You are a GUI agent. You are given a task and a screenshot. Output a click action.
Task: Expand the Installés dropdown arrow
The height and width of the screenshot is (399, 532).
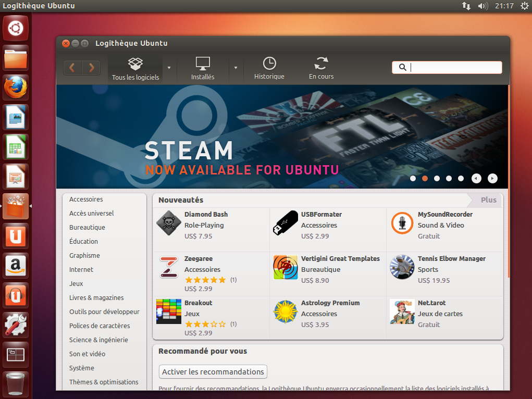(x=236, y=68)
